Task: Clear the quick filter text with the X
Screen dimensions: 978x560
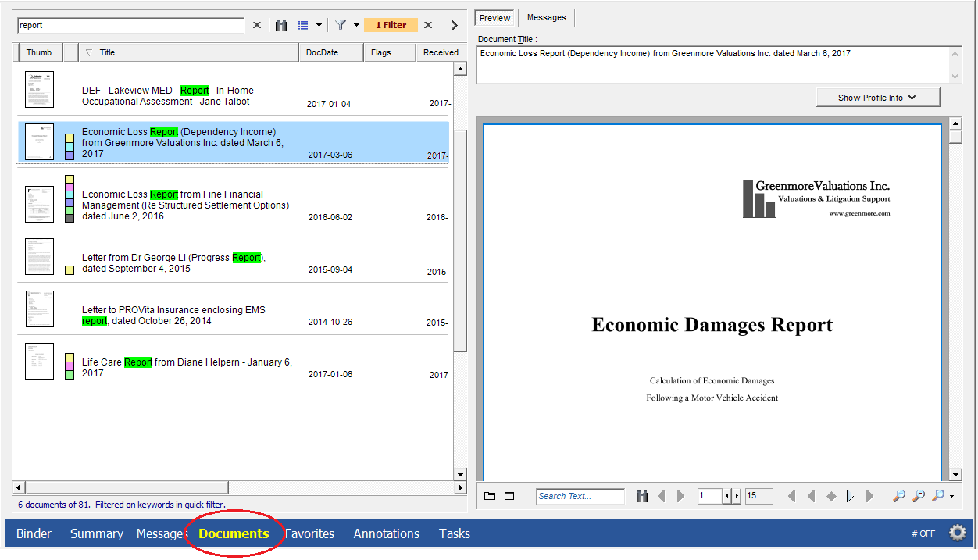Action: 257,25
